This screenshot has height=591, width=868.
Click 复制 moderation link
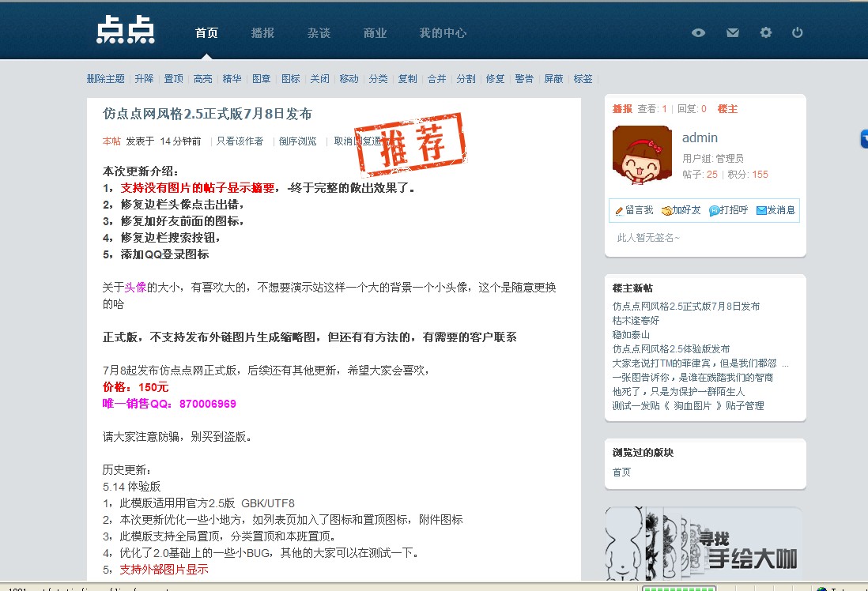407,78
